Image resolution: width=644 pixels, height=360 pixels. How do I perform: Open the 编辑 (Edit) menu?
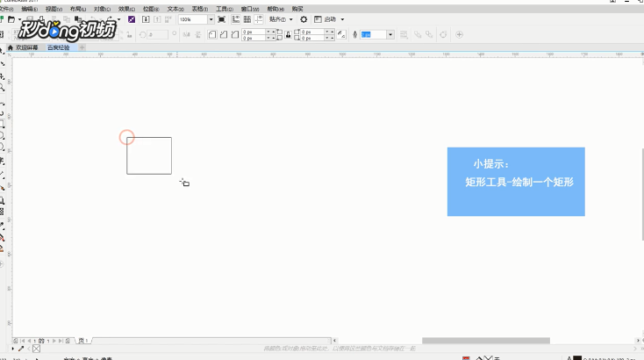29,9
